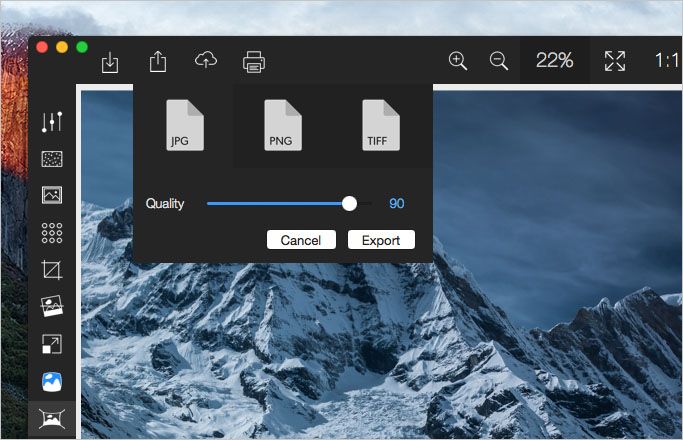This screenshot has width=683, height=440.
Task: Click the printer icon
Action: (x=254, y=62)
